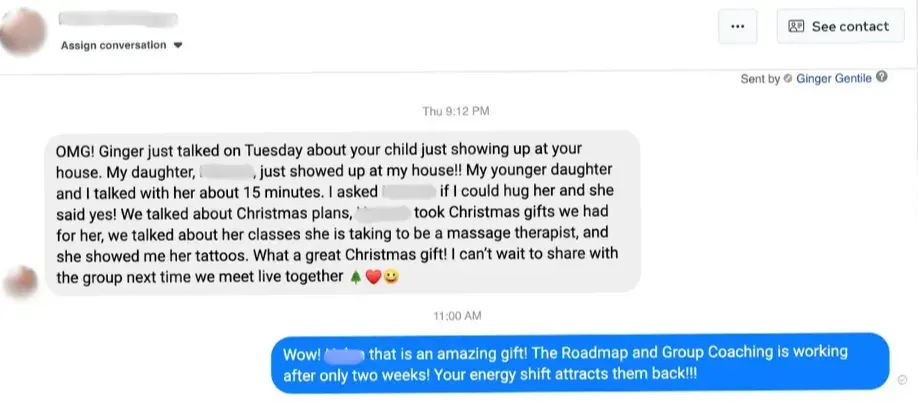Click the small circle icon before Ginger Gentile
Viewport: 918px width, 403px height.
788,78
